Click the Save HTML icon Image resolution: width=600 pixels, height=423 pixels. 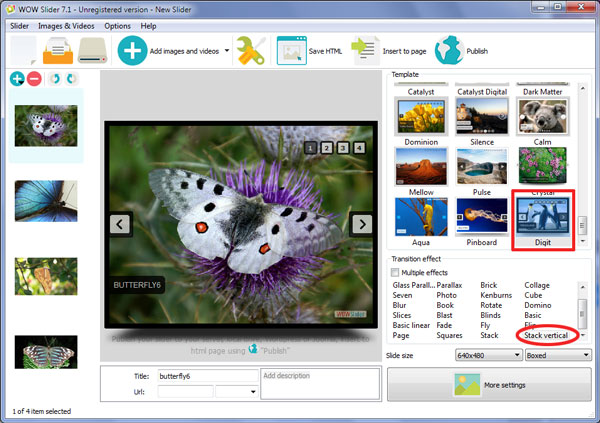tap(292, 51)
